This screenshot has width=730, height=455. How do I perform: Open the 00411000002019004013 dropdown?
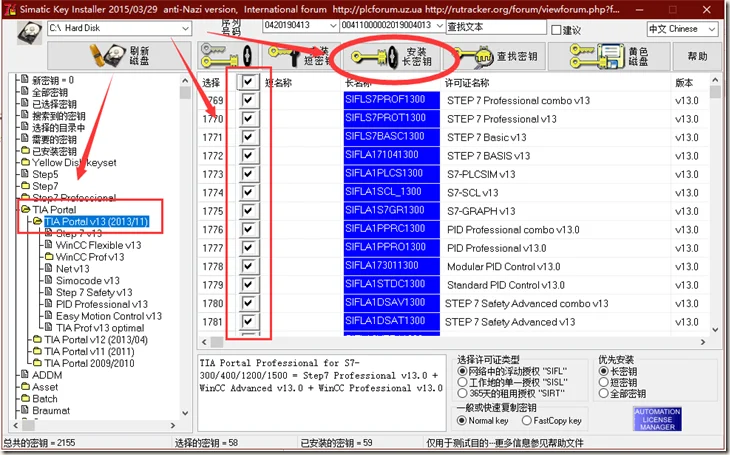point(439,25)
